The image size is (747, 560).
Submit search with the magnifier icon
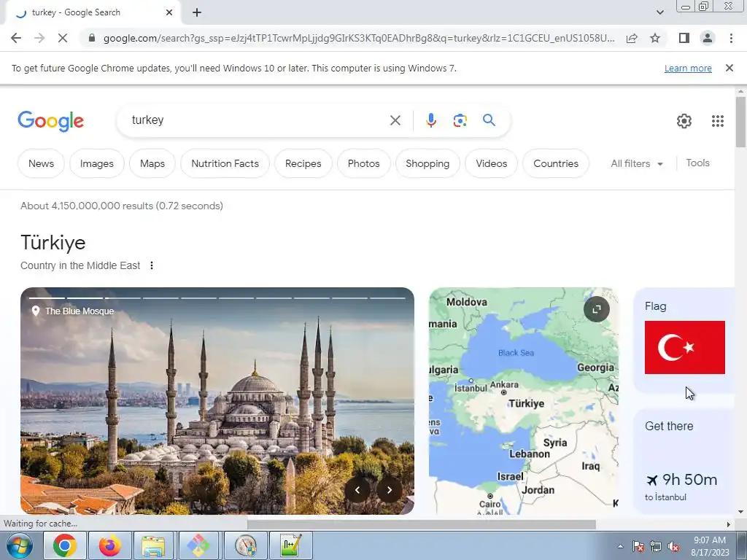(x=489, y=120)
